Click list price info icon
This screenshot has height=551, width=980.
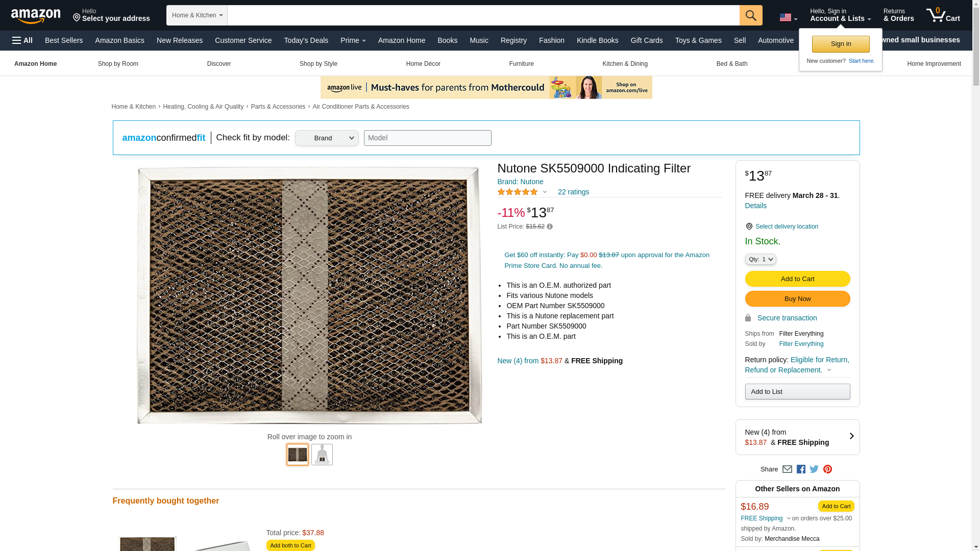(550, 227)
